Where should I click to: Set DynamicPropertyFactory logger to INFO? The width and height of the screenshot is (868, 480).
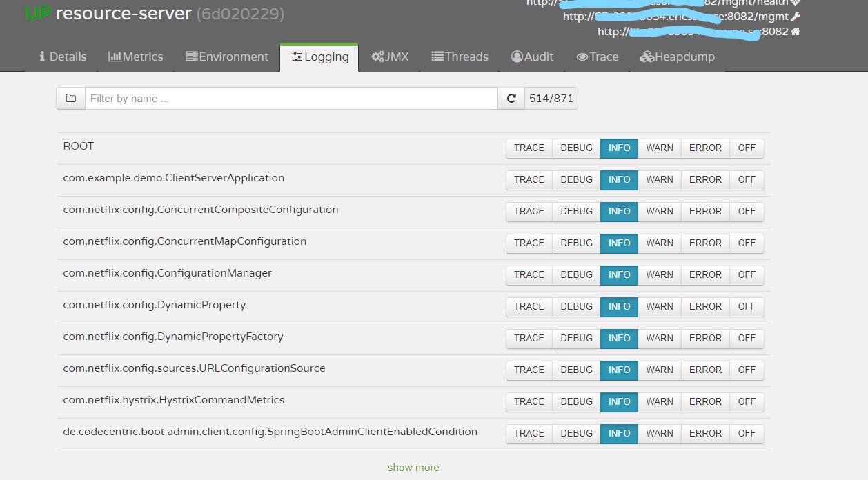coord(620,339)
